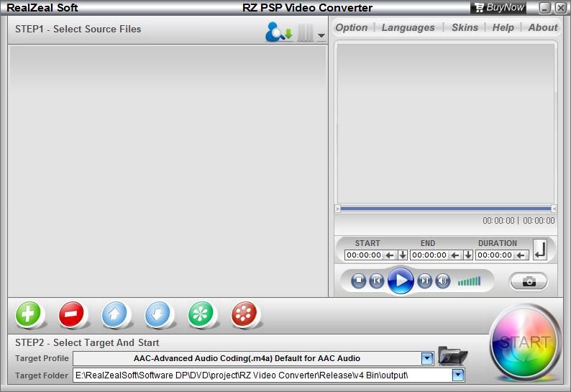Click the red film reel button

click(x=245, y=314)
